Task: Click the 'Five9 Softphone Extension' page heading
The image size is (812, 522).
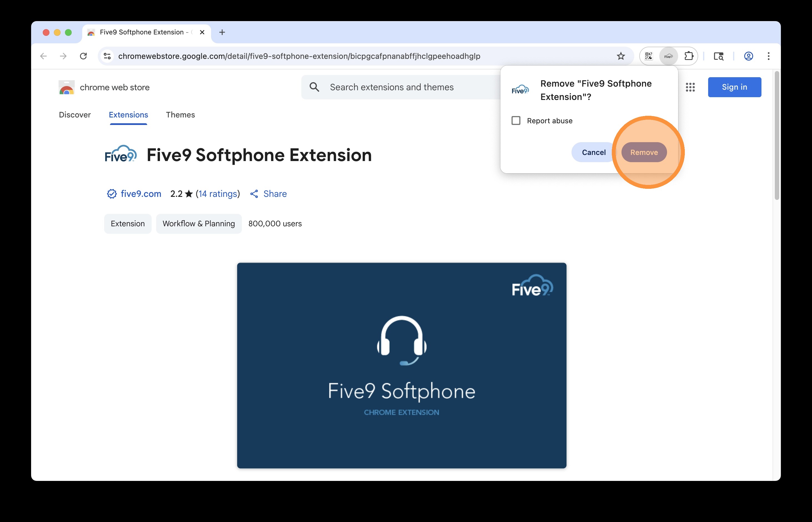Action: click(x=259, y=155)
